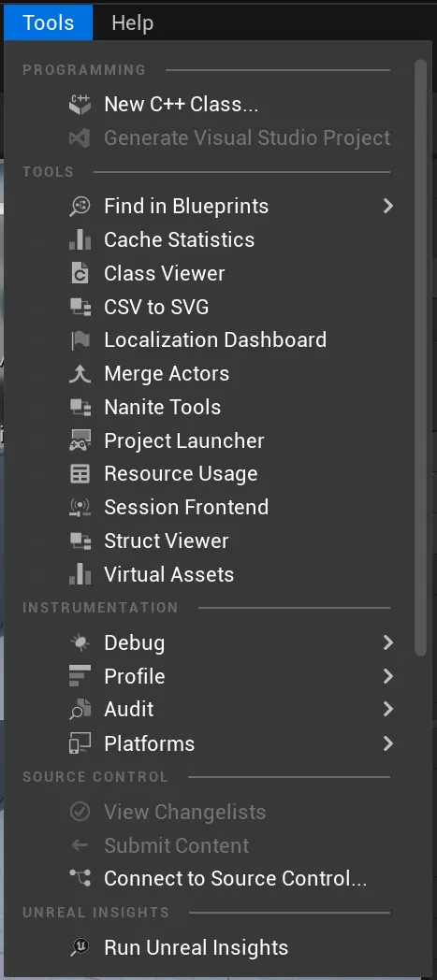The width and height of the screenshot is (437, 980).
Task: Click the Localization Dashboard flag icon
Action: click(80, 340)
